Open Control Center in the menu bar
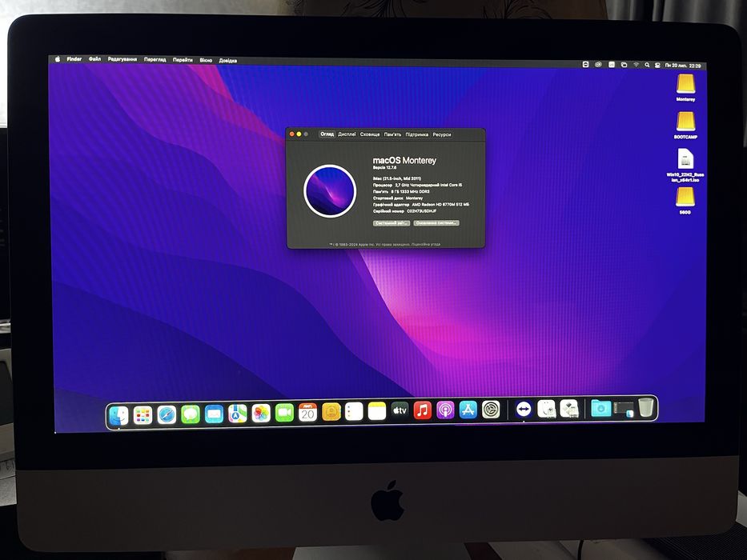The width and height of the screenshot is (747, 560). pos(658,66)
